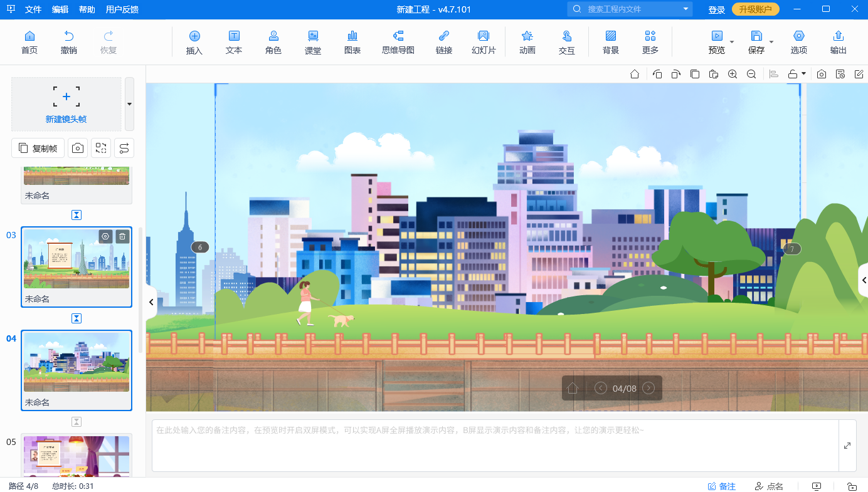Expand the search box dropdown arrow
The width and height of the screenshot is (868, 492).
685,9
